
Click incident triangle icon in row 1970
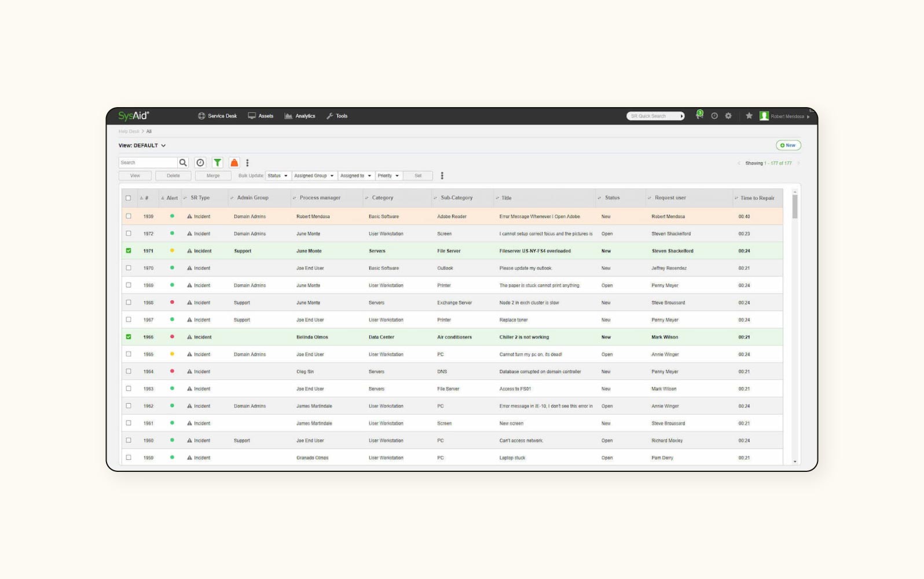[189, 268]
